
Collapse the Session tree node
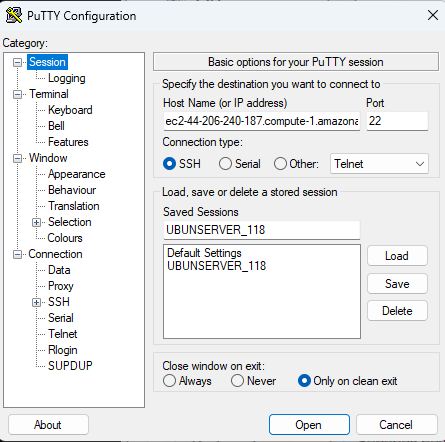tap(17, 62)
